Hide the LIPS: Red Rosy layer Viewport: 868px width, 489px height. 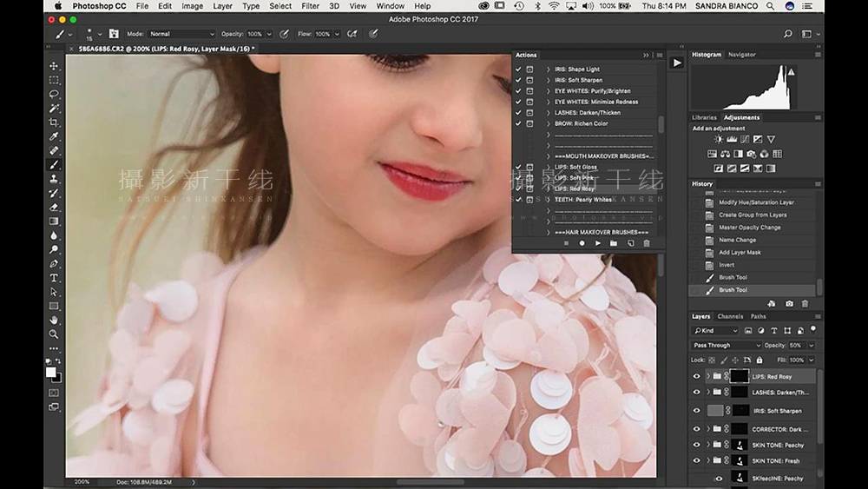point(696,377)
